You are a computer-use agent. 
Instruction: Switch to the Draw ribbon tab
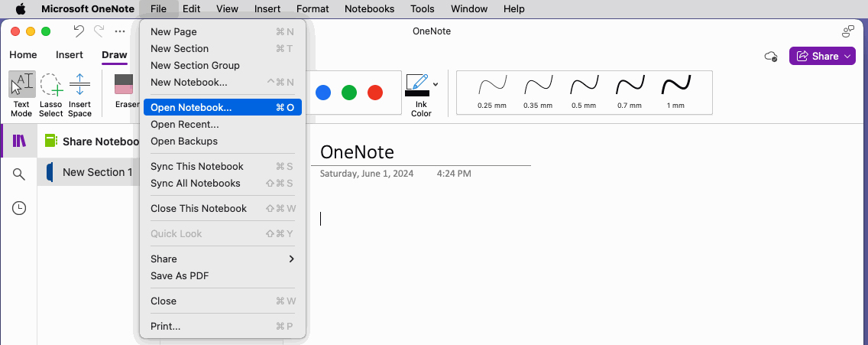(x=115, y=55)
